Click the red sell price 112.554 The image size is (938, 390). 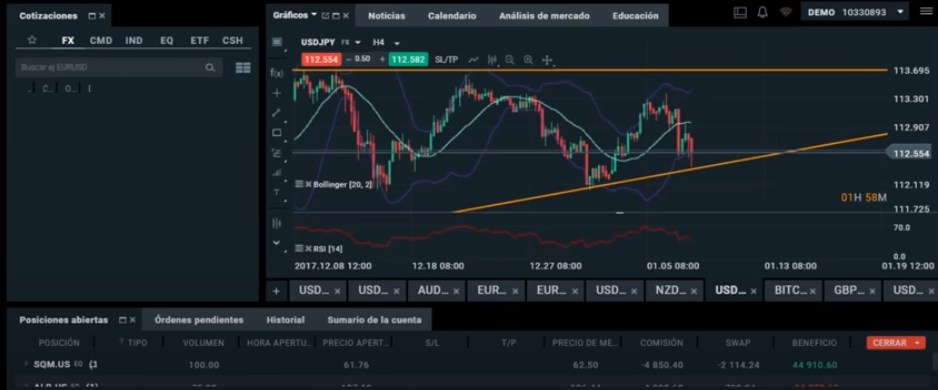tap(321, 59)
